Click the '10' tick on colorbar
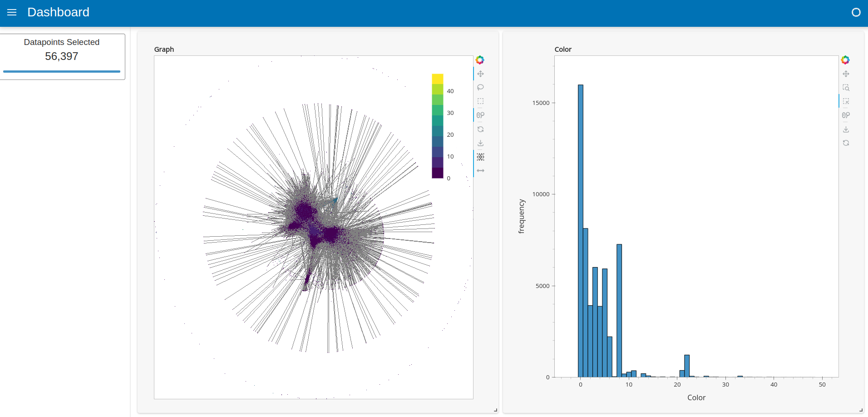The width and height of the screenshot is (868, 417). coord(450,157)
